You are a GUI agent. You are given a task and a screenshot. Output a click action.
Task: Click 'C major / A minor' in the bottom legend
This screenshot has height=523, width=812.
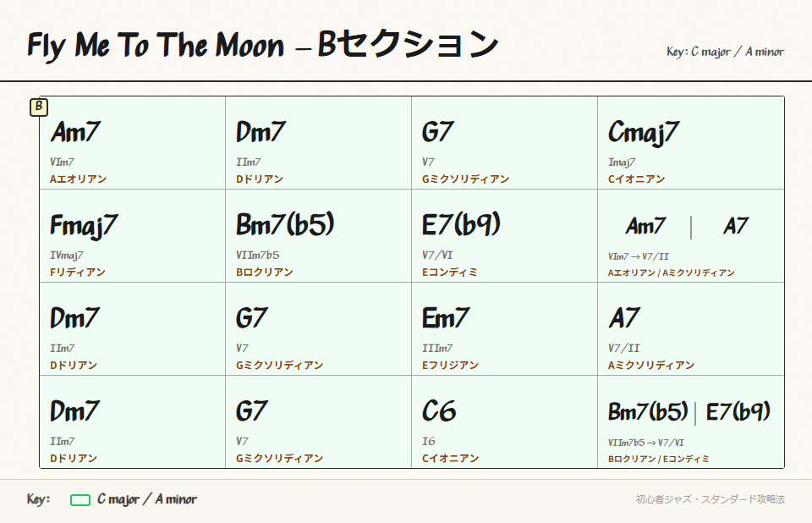tap(147, 499)
